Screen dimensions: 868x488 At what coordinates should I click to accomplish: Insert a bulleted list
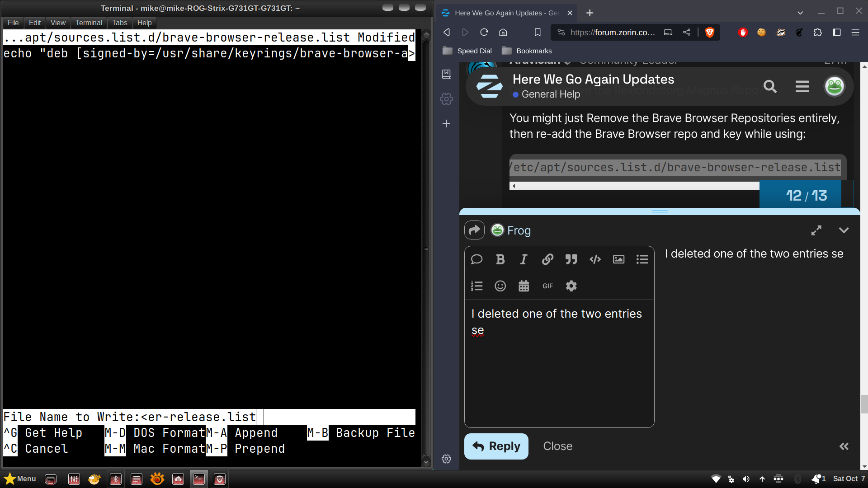tap(642, 259)
